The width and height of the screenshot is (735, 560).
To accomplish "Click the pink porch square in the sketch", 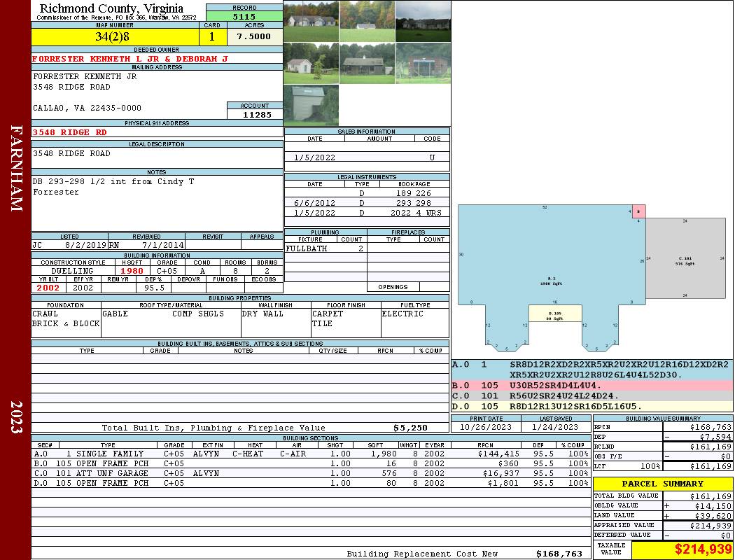I will (638, 211).
